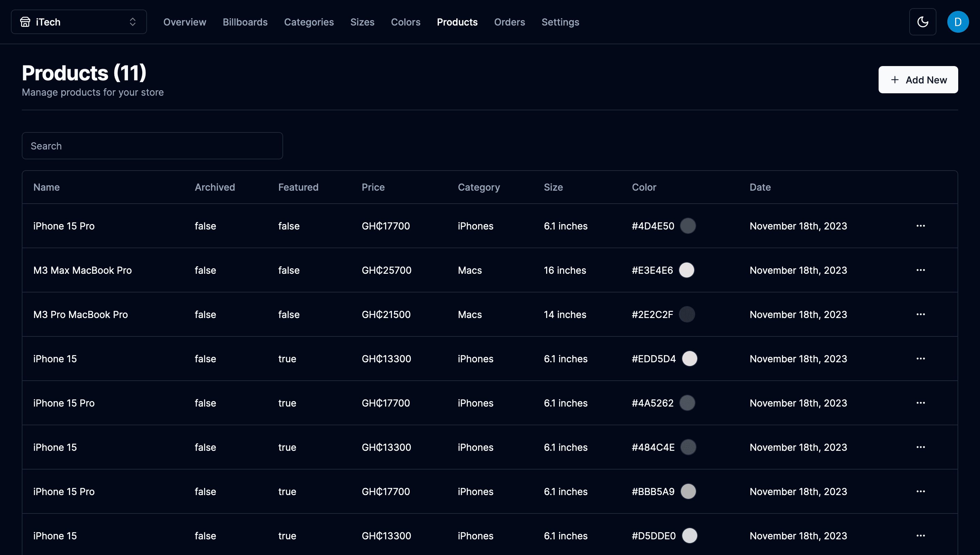Open the Categories navigation tab

(308, 21)
